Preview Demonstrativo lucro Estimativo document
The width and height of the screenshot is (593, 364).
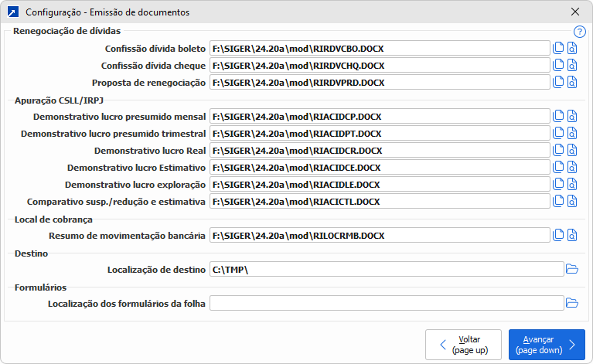point(572,168)
